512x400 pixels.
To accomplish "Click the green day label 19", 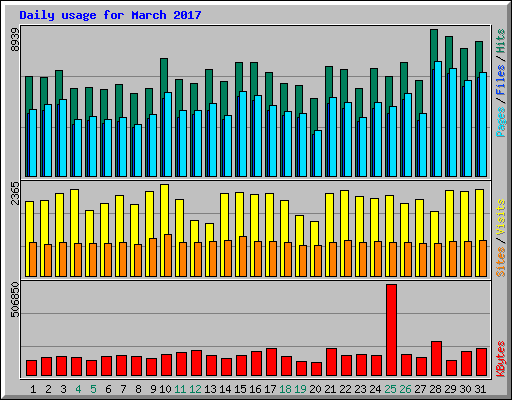I will [300, 389].
